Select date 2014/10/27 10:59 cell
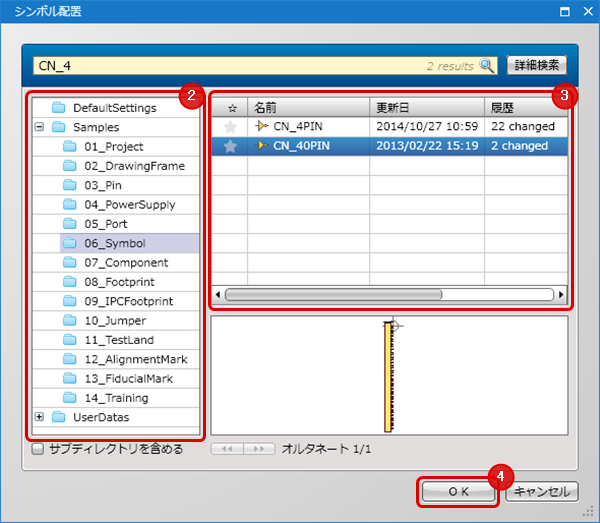 pyautogui.click(x=427, y=126)
